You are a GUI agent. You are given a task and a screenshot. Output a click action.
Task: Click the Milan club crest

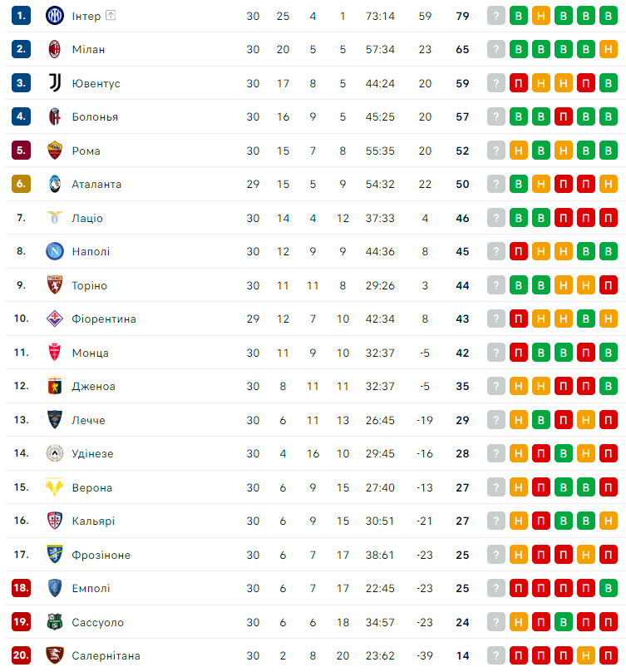55,49
